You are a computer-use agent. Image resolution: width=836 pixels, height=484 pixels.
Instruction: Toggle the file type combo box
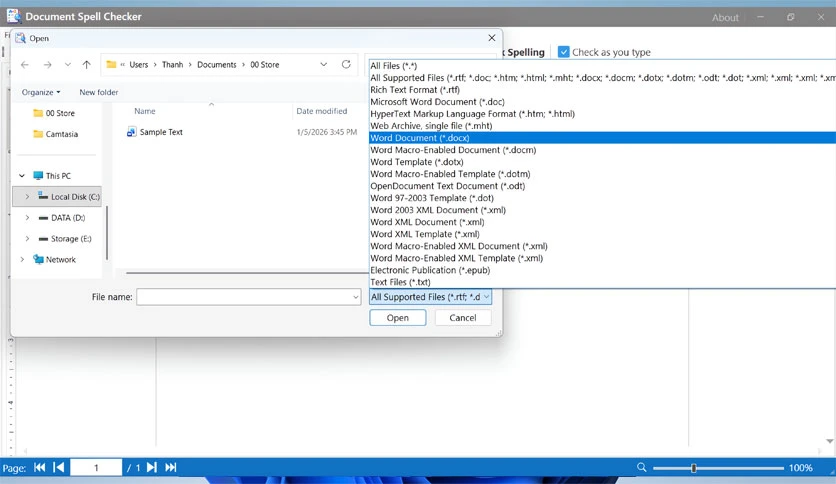430,297
